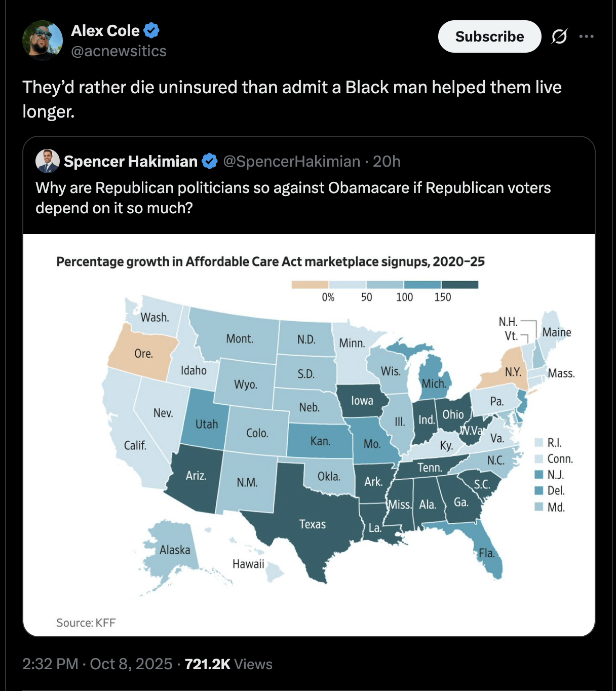Click the Alex Cole display name

point(105,31)
